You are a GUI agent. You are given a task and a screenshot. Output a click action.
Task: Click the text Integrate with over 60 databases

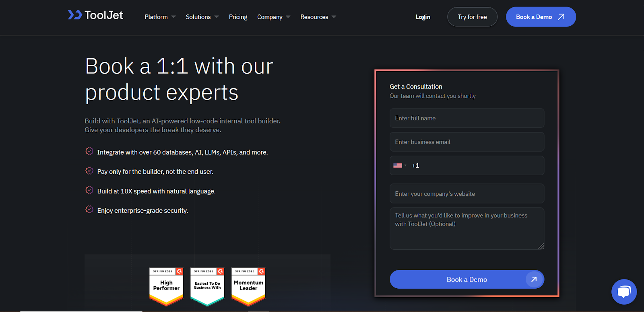pos(182,152)
